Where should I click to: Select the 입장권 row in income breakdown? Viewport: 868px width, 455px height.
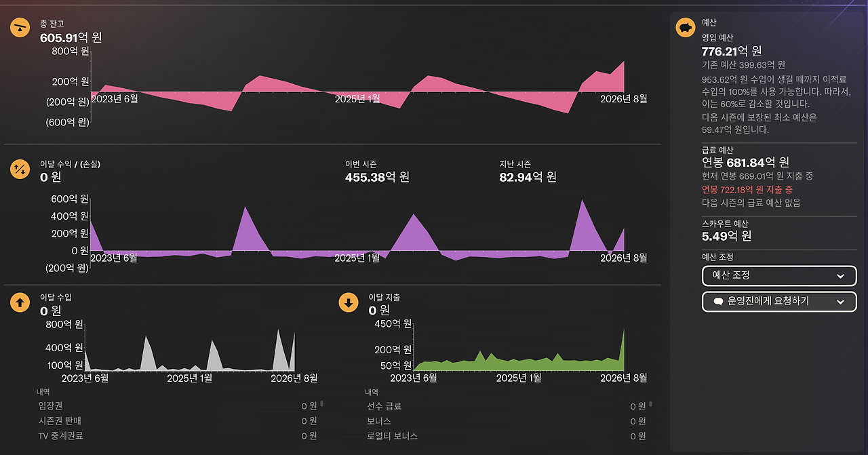(x=170, y=405)
